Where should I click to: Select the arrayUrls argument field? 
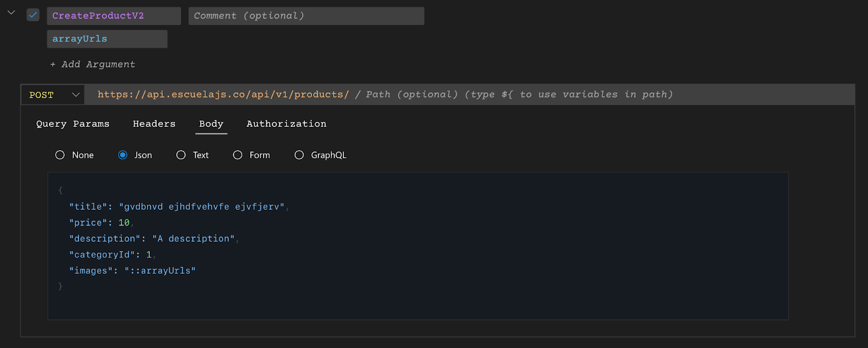(107, 39)
